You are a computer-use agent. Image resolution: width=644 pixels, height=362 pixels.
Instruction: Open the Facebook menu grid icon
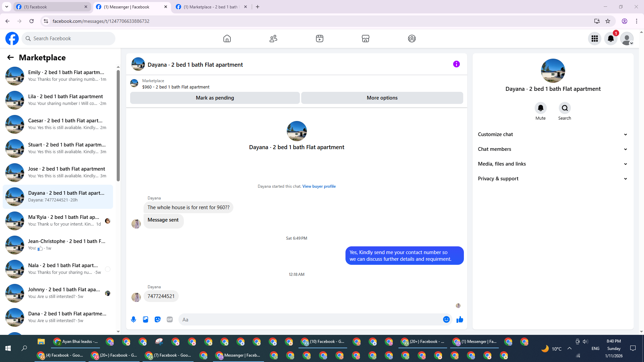(595, 39)
